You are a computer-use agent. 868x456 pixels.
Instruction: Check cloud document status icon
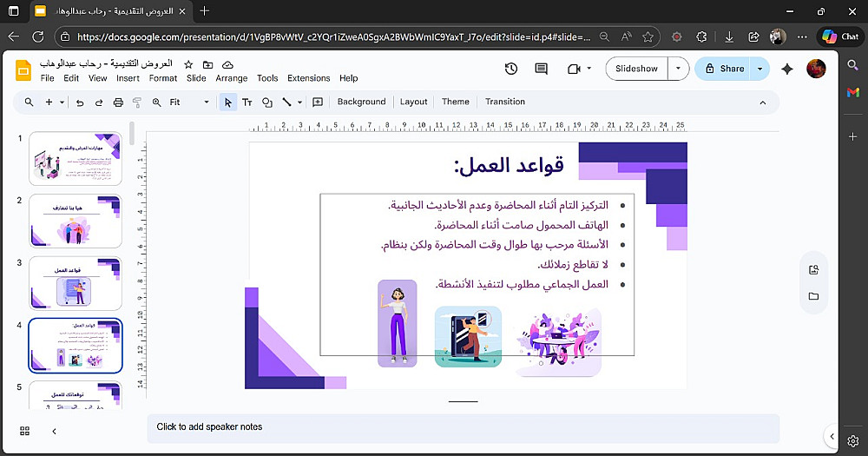(227, 64)
